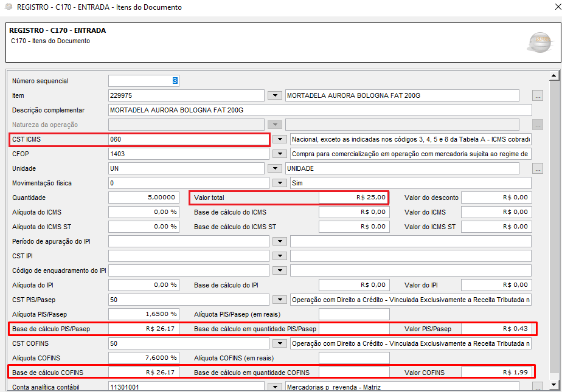This screenshot has height=392, width=562.
Task: Click the scrollbar down arrow
Action: click(x=553, y=384)
